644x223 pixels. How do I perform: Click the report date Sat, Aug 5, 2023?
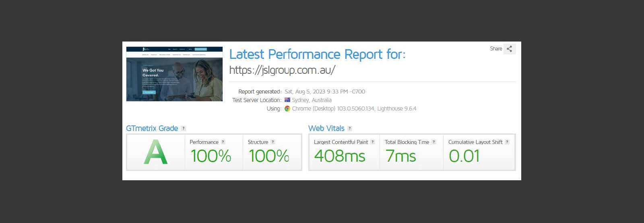pos(325,92)
